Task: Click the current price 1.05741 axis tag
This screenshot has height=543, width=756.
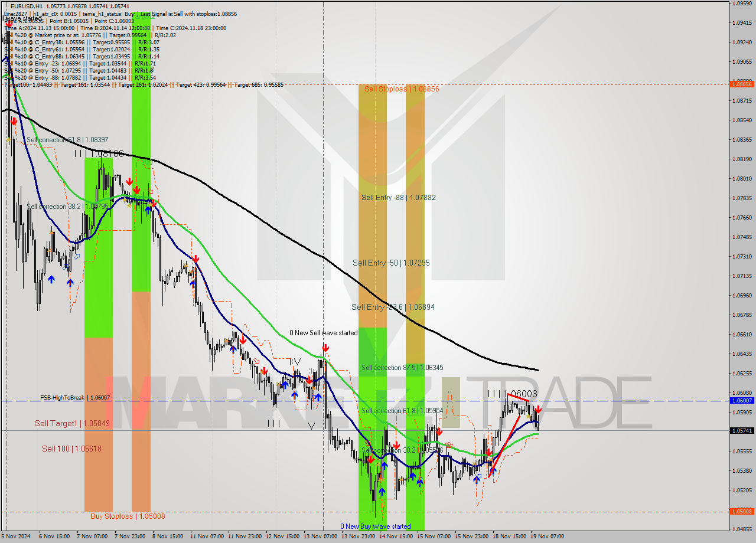Action: click(742, 431)
